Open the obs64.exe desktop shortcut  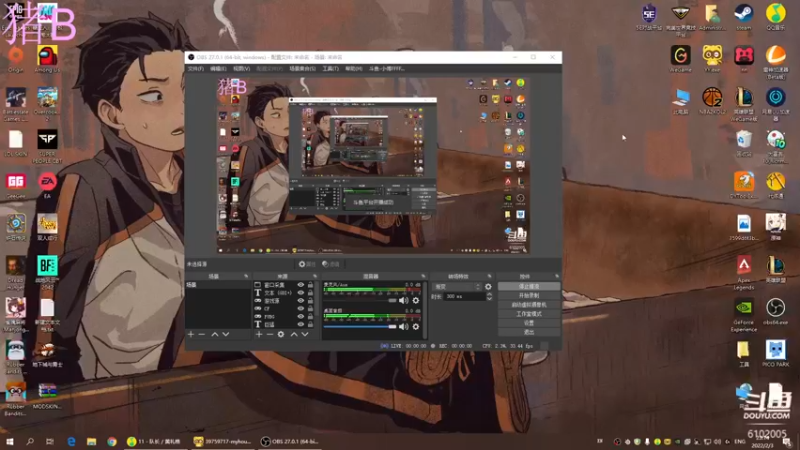776,311
